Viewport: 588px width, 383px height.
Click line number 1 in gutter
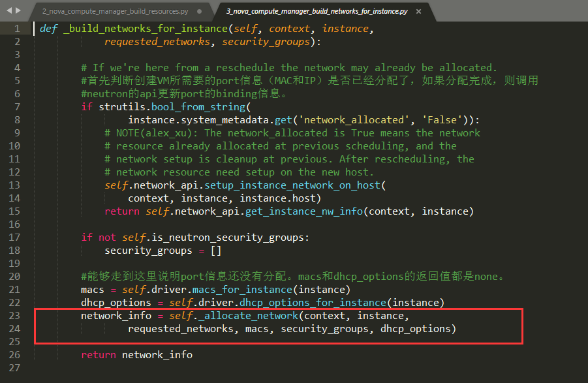(17, 29)
